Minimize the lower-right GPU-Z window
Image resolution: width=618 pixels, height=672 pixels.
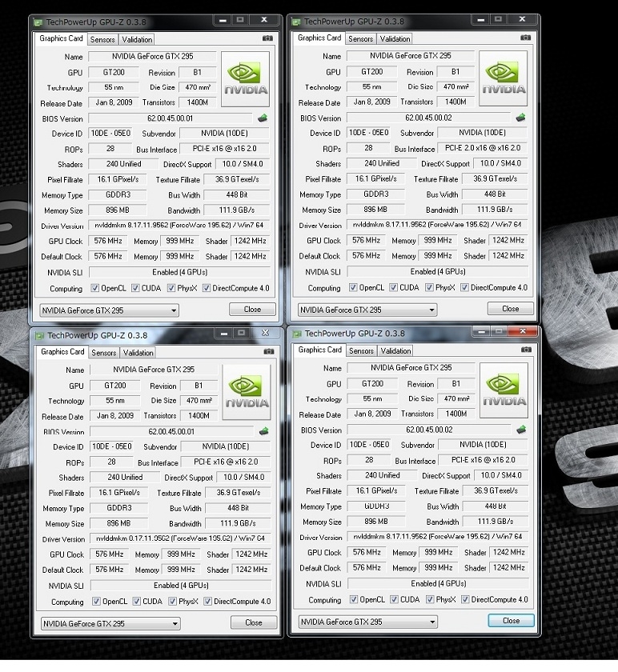tap(482, 331)
